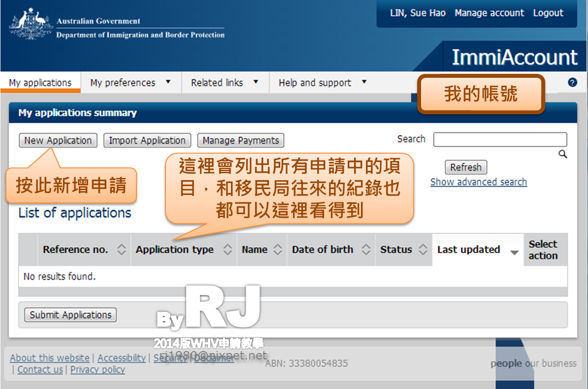Click the search magnifier icon
Screen dimensions: 588x389
point(562,154)
